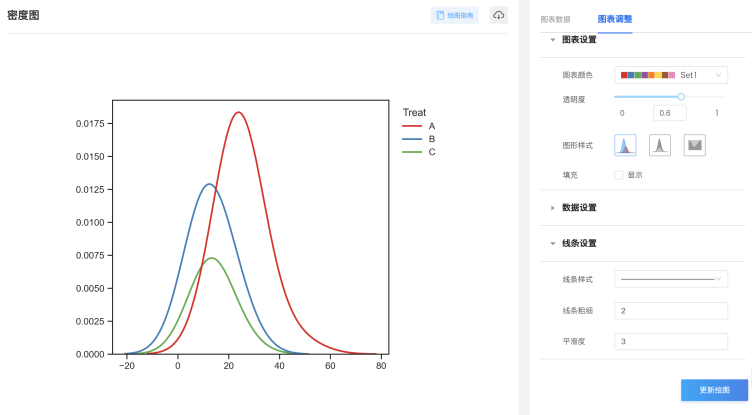Click the 更新绘图 update button
Viewport: 752px width, 415px height.
click(x=714, y=390)
